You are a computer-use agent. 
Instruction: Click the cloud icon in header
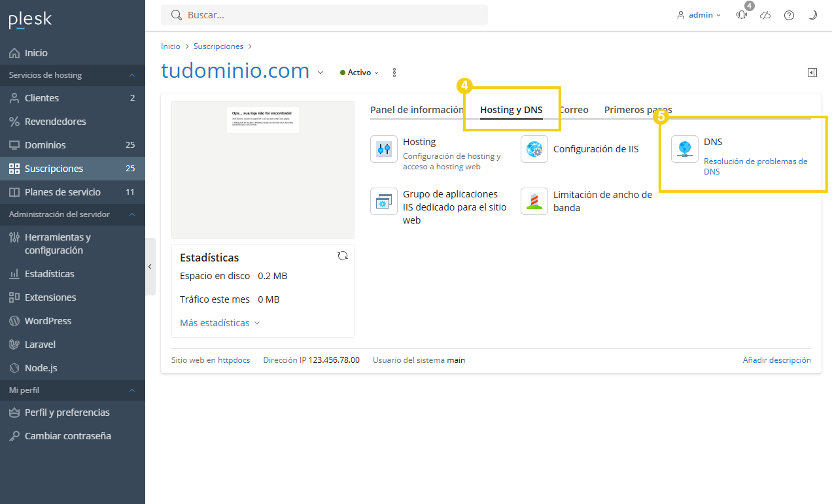pyautogui.click(x=765, y=15)
